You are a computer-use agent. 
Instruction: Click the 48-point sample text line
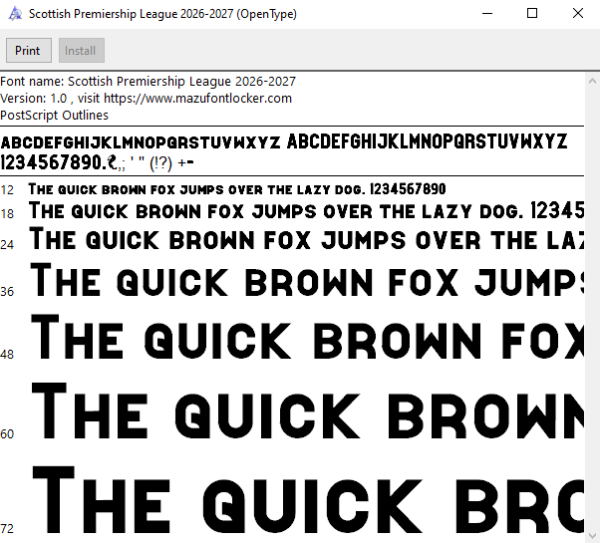308,337
